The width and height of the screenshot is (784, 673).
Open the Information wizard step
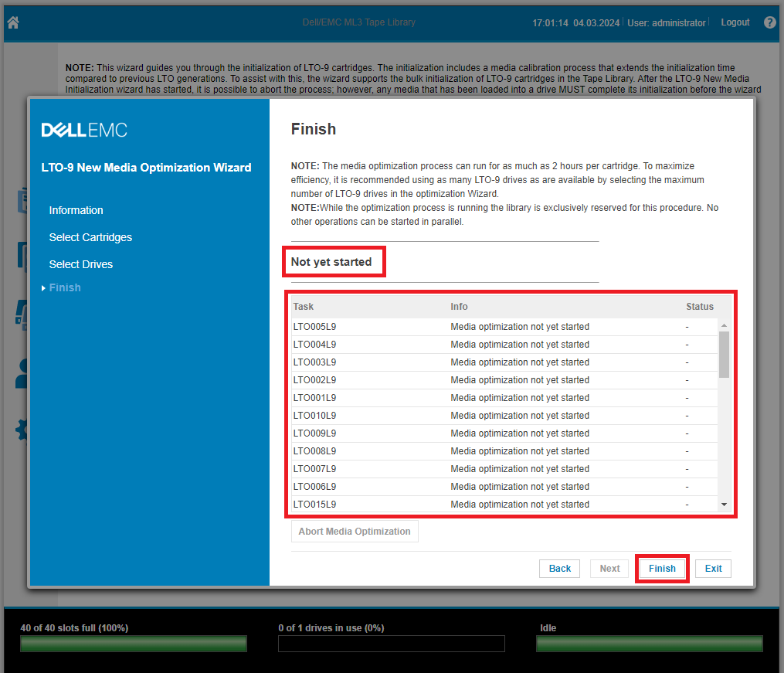click(x=76, y=210)
